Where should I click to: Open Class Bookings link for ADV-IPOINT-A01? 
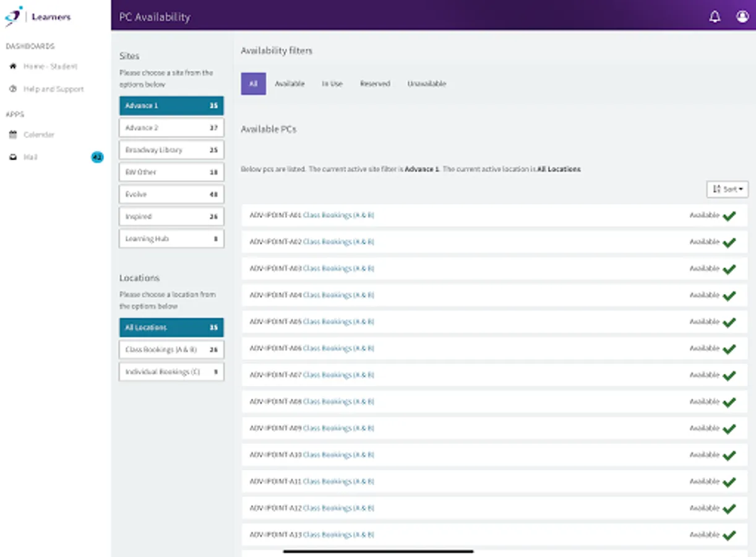(338, 215)
